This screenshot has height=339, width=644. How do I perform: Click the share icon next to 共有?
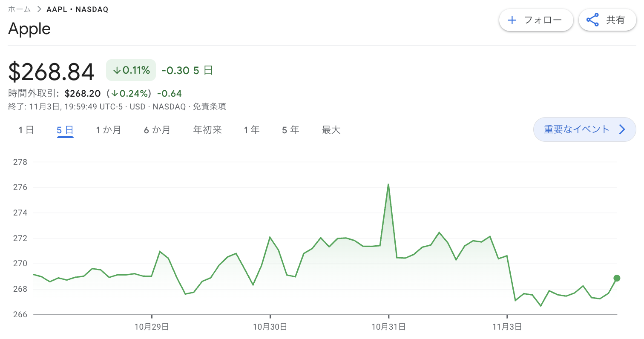(x=593, y=20)
